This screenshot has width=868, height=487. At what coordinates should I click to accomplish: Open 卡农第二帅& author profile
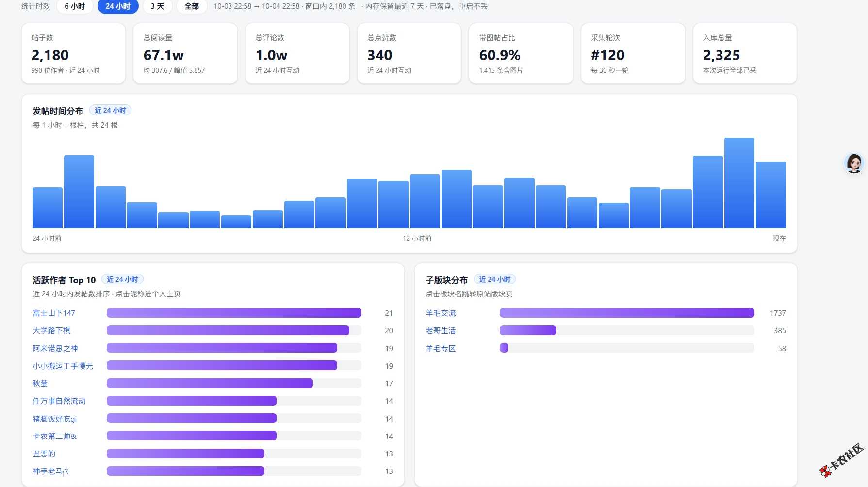click(55, 437)
